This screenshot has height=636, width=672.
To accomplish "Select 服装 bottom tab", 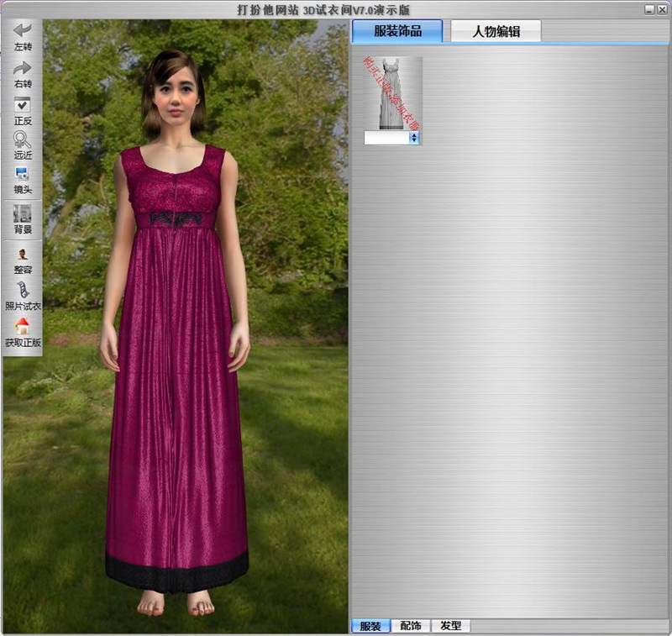I will tap(370, 626).
